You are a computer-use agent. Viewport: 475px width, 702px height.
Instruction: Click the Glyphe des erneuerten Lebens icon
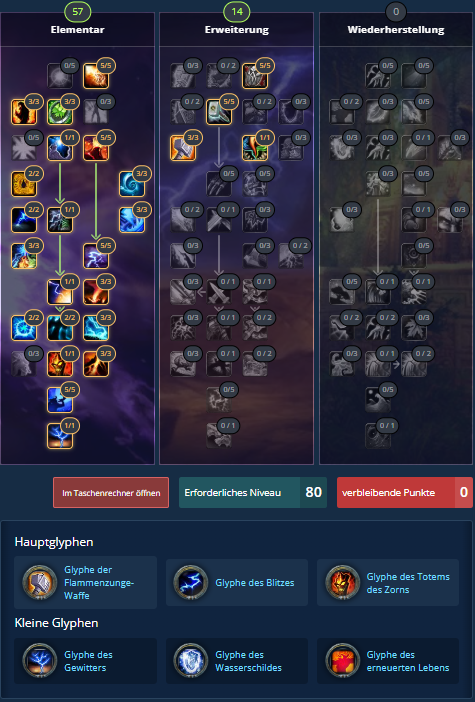(x=342, y=661)
